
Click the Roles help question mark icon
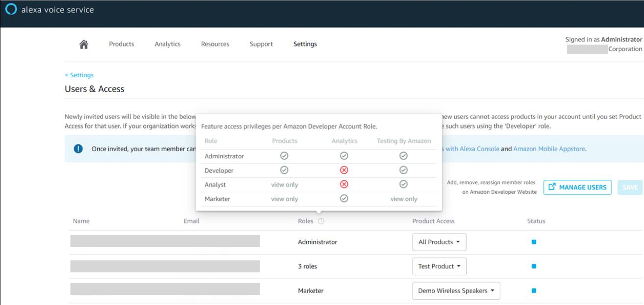coord(321,221)
